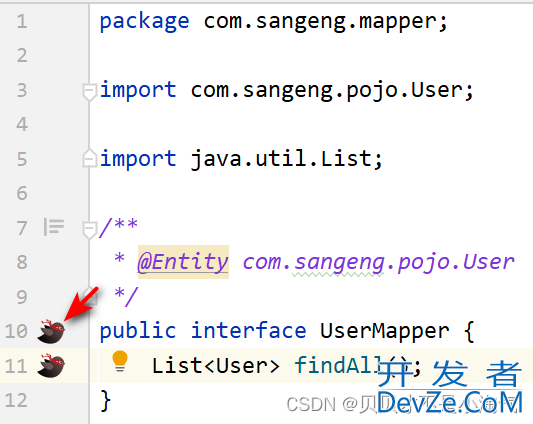The width and height of the screenshot is (533, 424).
Task: Click the com.sangeng.pojo.User reference in comment
Action: (378, 262)
